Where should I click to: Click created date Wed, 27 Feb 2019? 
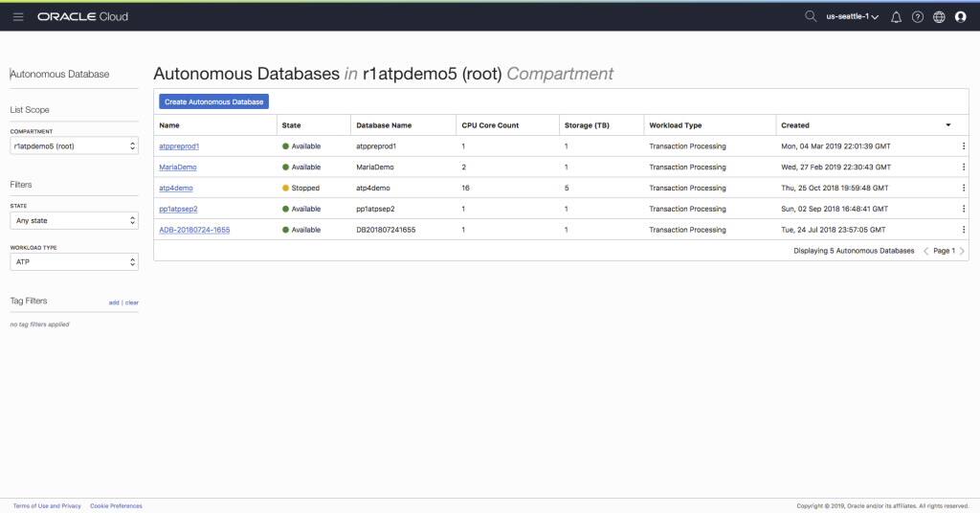(x=835, y=167)
